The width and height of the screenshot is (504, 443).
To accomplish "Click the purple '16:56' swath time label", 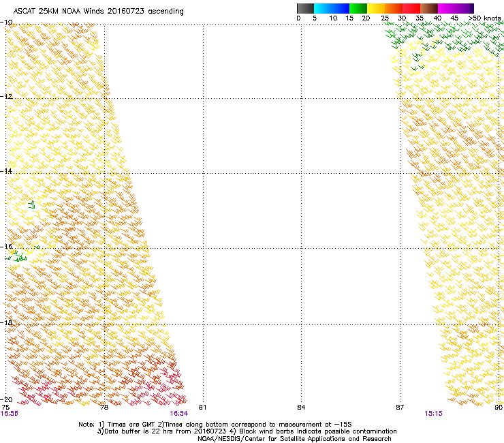I will [10, 414].
